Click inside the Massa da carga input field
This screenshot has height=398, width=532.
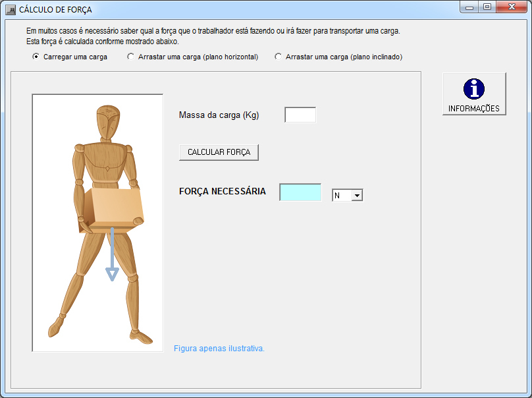click(x=300, y=114)
